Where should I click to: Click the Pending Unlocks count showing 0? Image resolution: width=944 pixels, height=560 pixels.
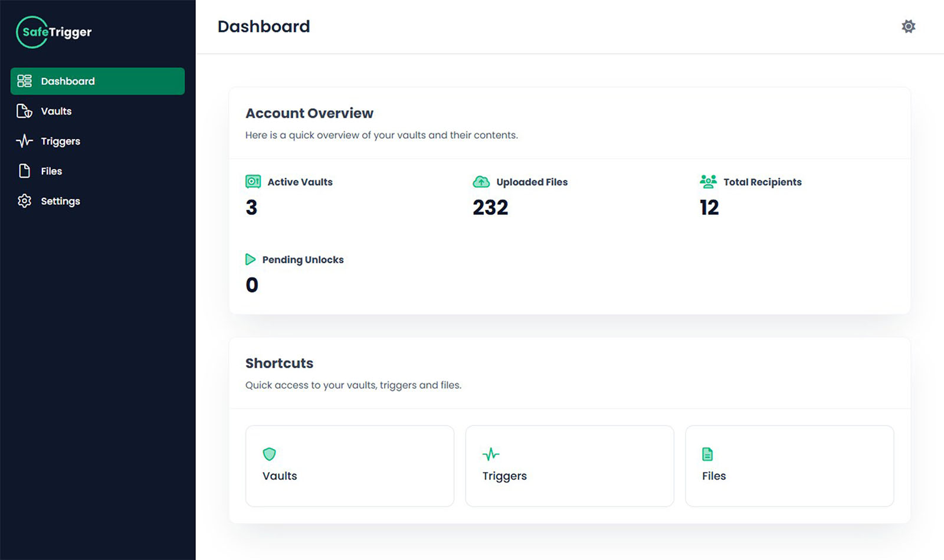(x=251, y=284)
